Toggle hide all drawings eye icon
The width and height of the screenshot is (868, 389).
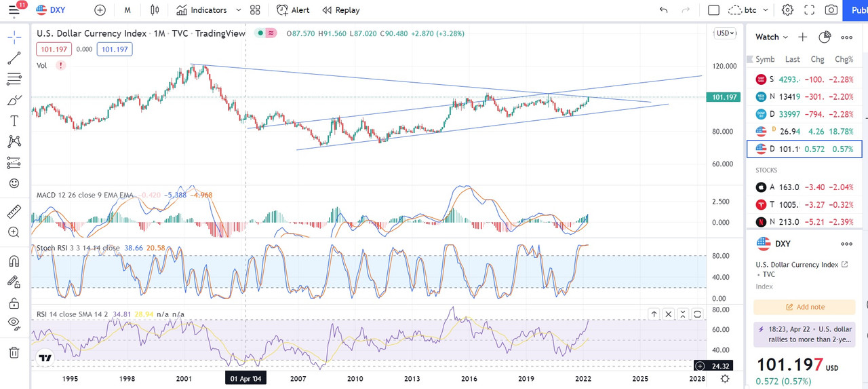(x=14, y=323)
